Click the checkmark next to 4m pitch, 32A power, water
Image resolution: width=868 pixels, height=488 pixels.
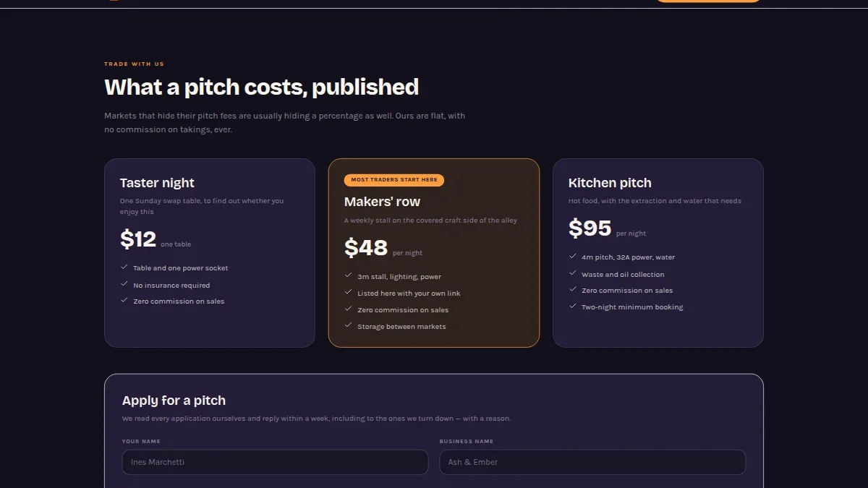tap(573, 256)
